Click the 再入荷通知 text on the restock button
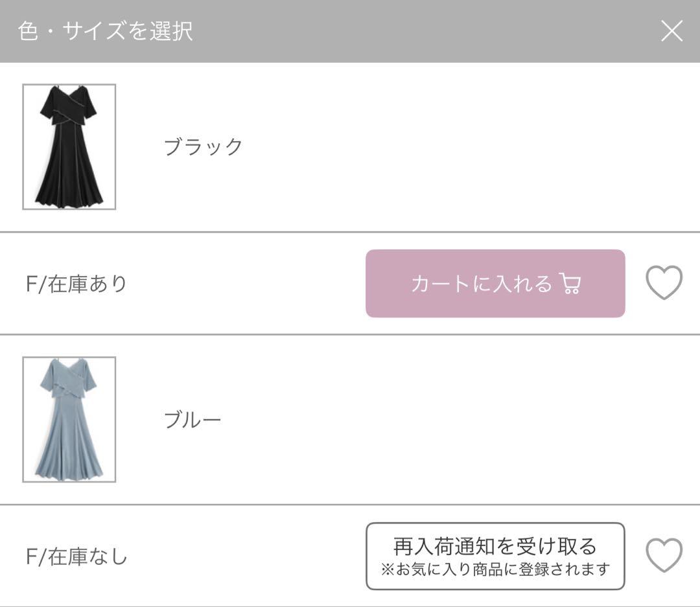 [437, 546]
